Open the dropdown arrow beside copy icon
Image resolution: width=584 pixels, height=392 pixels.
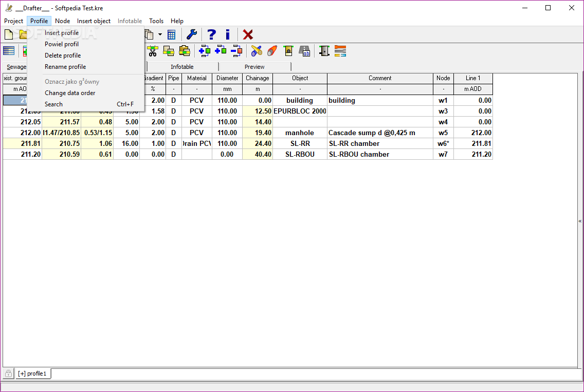[x=160, y=34]
